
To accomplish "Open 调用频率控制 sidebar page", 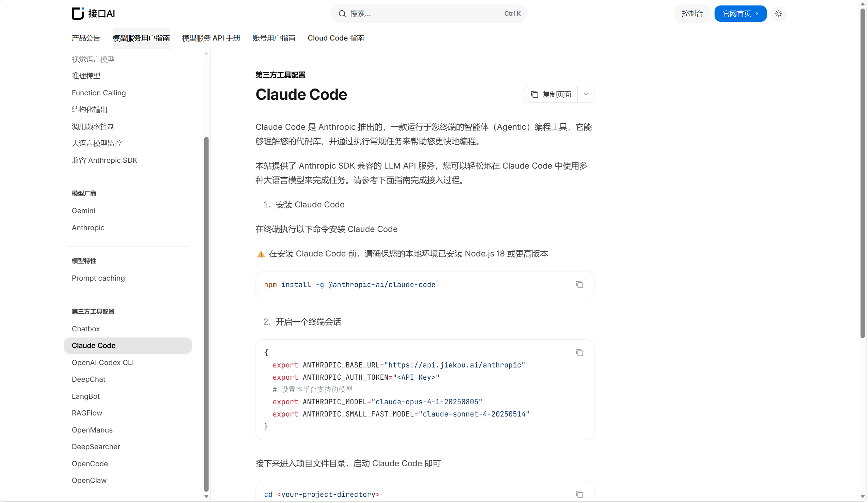I will (93, 127).
